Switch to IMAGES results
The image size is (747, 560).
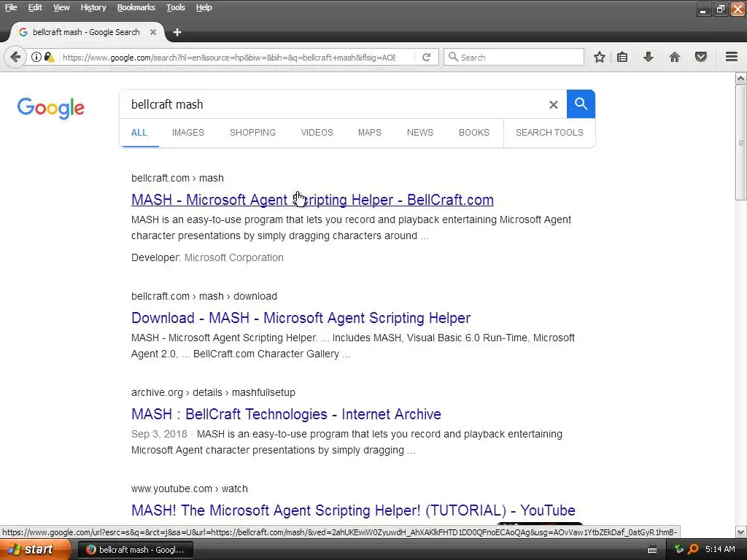coord(187,133)
